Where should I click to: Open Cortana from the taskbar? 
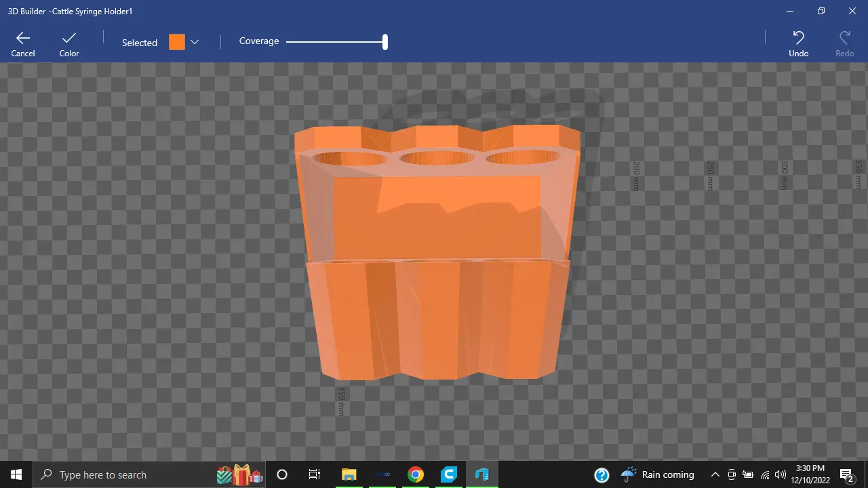click(x=282, y=474)
